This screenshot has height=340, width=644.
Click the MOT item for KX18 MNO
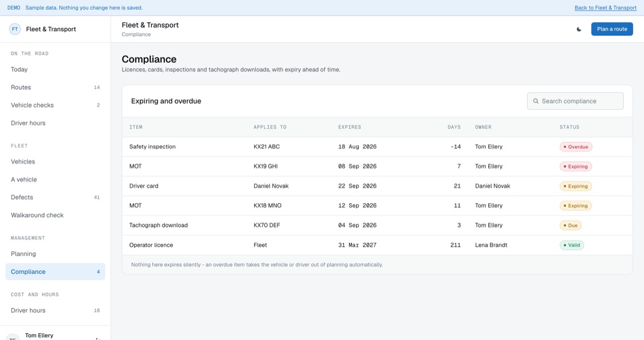click(136, 205)
